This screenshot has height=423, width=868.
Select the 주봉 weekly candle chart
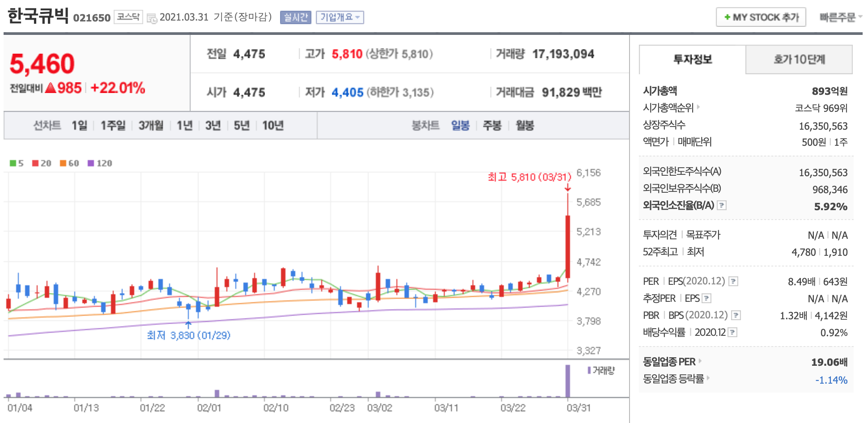pos(492,126)
